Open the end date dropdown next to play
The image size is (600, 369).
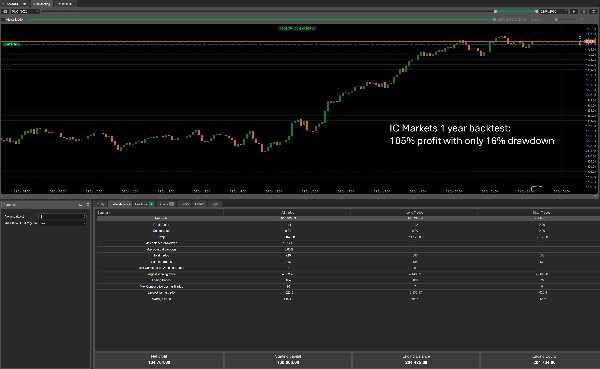(x=553, y=11)
